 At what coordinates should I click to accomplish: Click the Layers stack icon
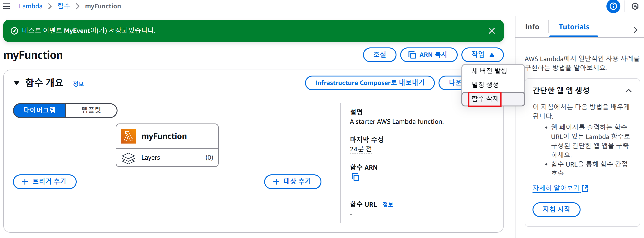tap(128, 158)
